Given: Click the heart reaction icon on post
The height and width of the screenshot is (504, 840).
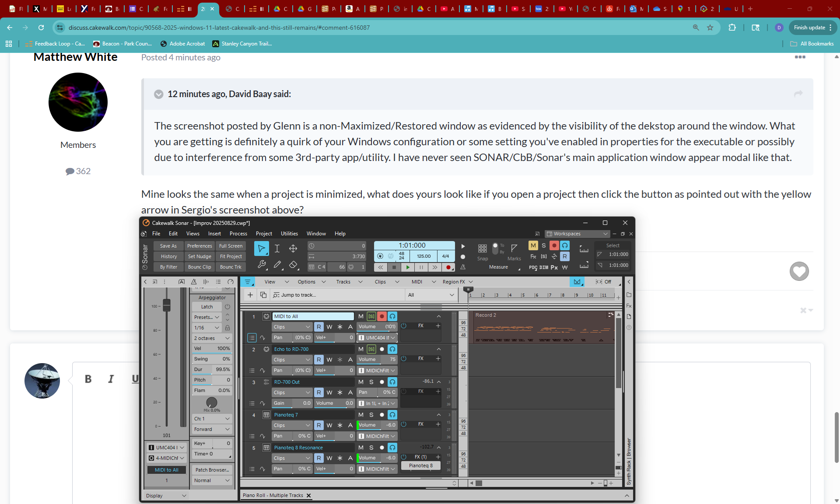Looking at the screenshot, I should point(799,271).
